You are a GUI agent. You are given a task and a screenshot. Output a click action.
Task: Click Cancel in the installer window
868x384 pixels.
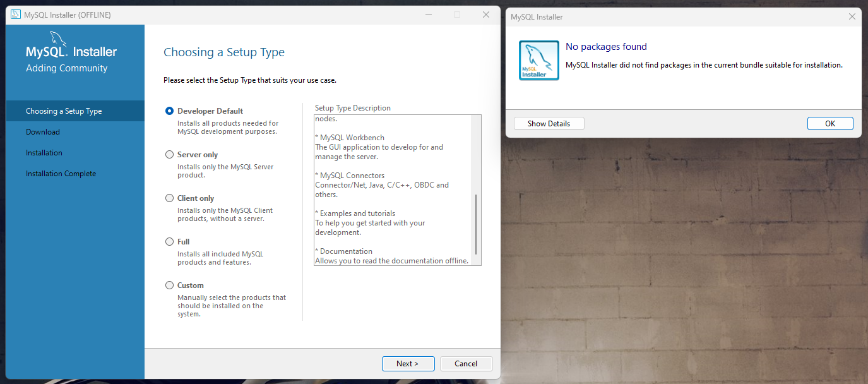pos(466,364)
